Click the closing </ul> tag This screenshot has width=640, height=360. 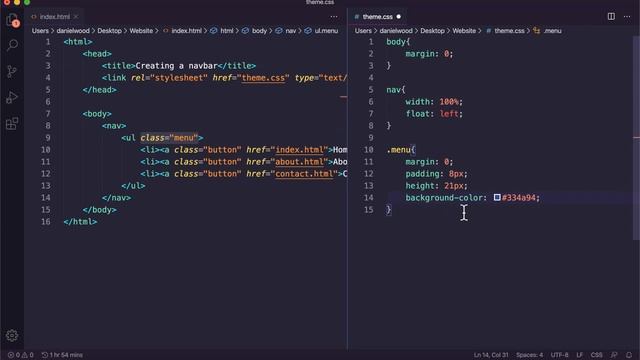point(133,186)
